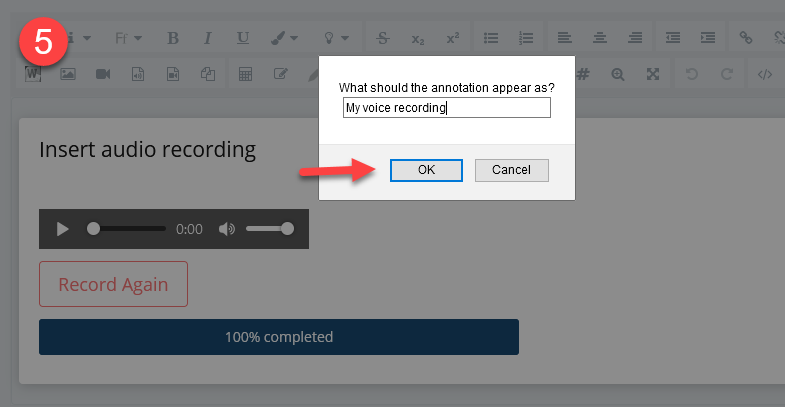Click the audio playback progress bar
Image resolution: width=785 pixels, height=407 pixels.
coord(127,229)
